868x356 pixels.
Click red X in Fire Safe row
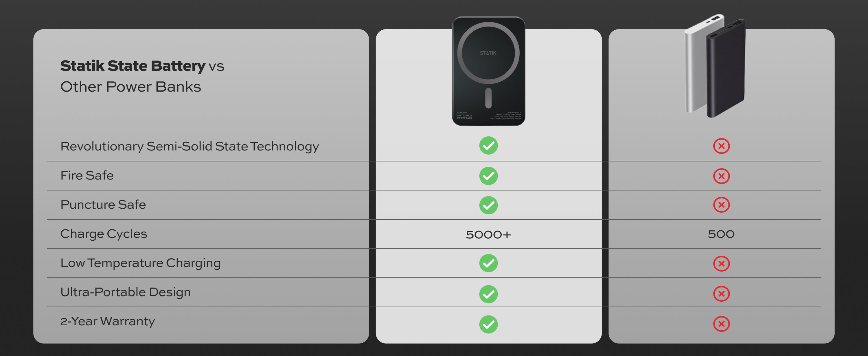[x=721, y=176]
